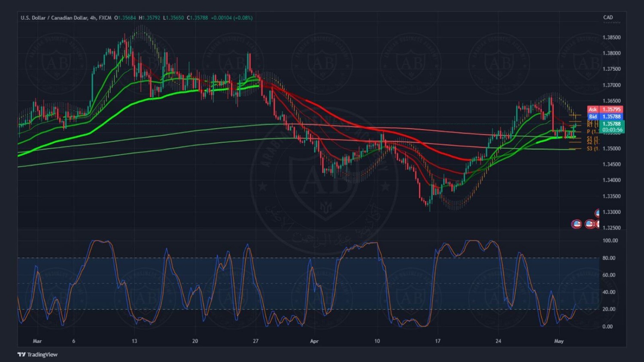Click the Apr label on time axis
Viewport: 644px width, 362px height.
coord(314,341)
